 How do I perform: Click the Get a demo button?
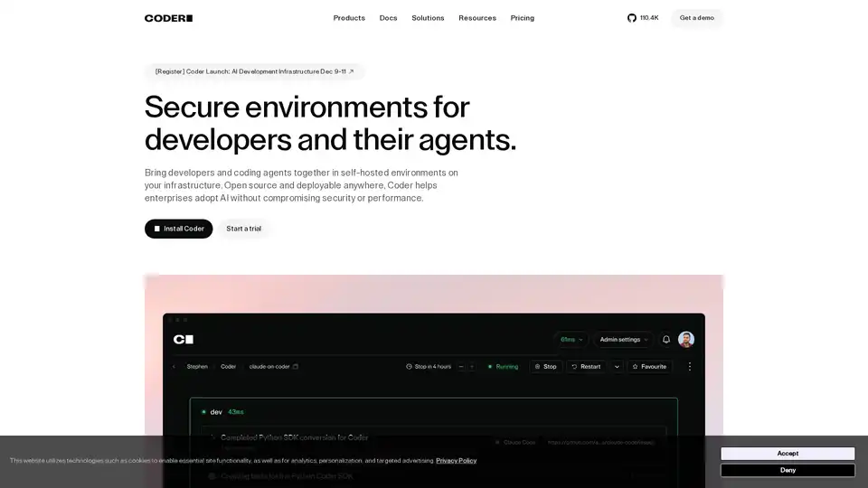point(696,18)
